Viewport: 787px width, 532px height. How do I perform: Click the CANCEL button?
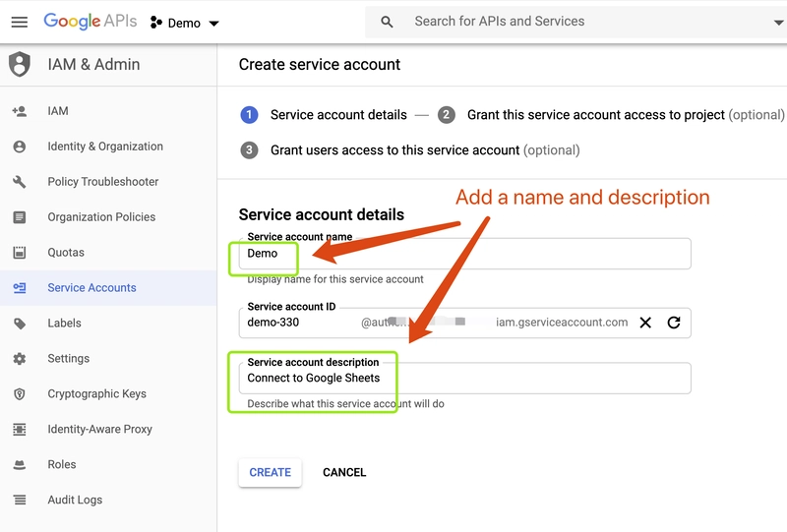point(344,473)
